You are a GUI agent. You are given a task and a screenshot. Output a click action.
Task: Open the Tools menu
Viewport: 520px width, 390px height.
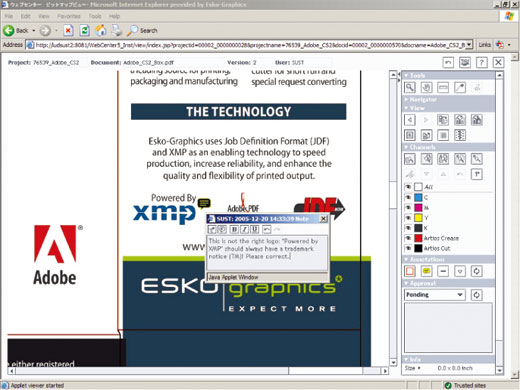95,16
